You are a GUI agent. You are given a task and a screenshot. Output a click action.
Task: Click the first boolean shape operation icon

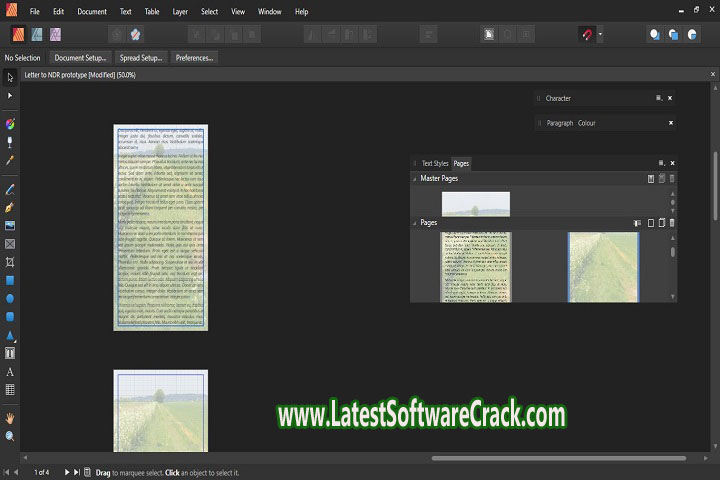655,34
